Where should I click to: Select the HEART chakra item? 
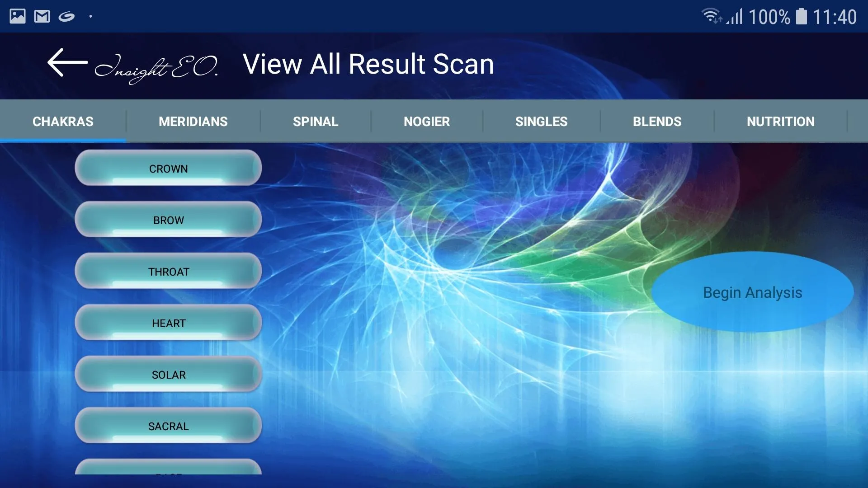click(168, 322)
